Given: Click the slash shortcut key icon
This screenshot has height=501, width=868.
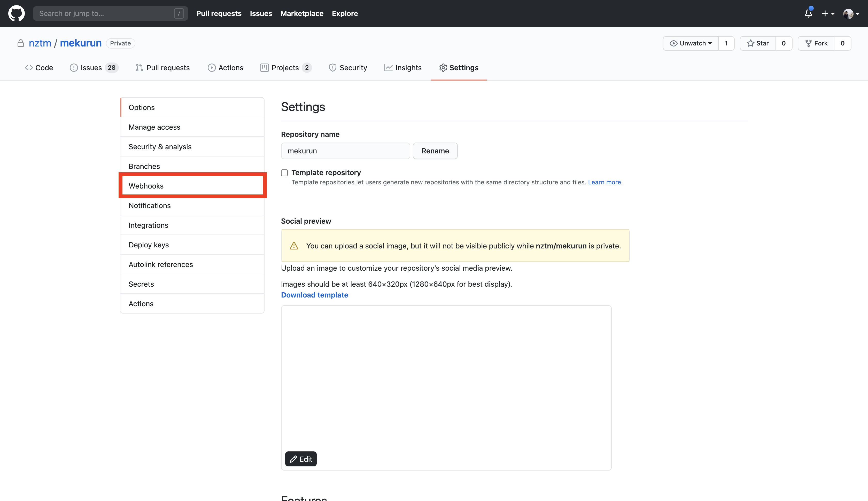Looking at the screenshot, I should click(179, 13).
